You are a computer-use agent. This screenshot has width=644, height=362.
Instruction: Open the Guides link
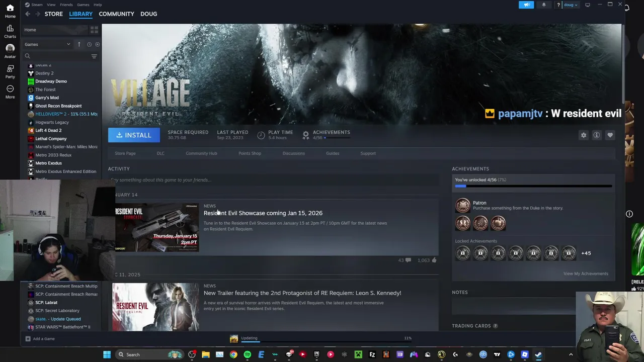[x=333, y=153]
